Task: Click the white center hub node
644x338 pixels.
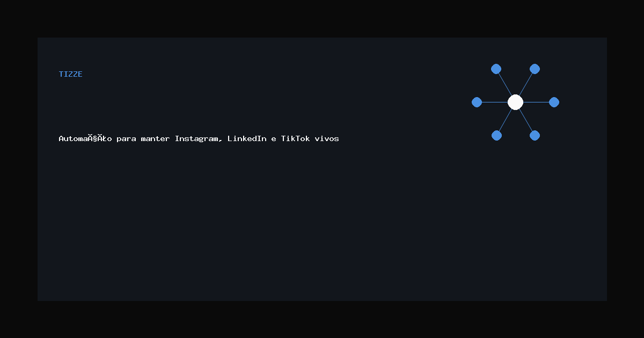Action: pyautogui.click(x=515, y=102)
